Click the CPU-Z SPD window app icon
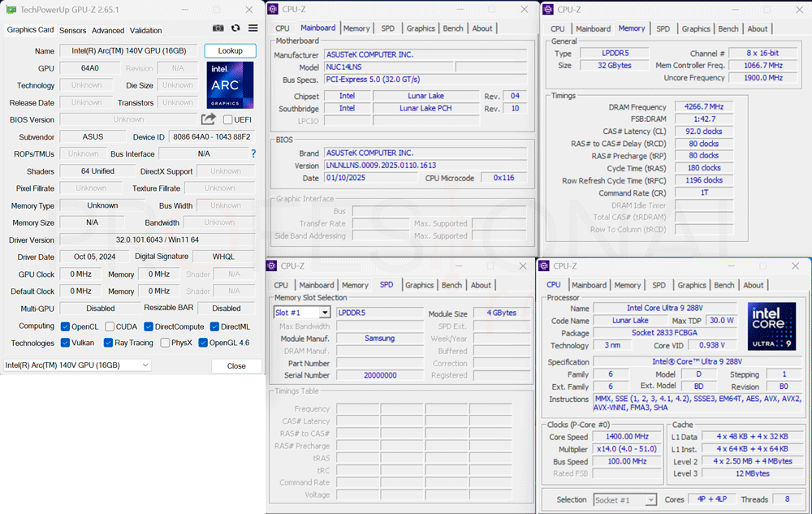The width and height of the screenshot is (812, 514). point(271,266)
